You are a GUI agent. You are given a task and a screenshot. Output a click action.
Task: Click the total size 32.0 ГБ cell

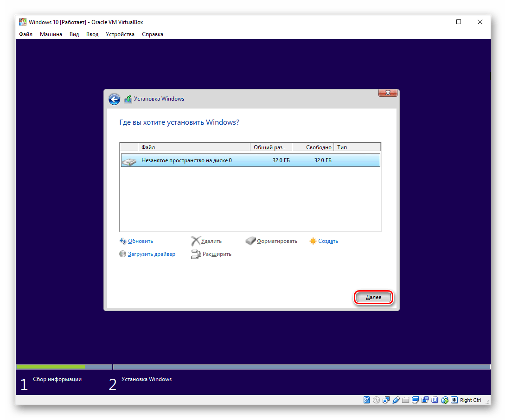click(281, 160)
